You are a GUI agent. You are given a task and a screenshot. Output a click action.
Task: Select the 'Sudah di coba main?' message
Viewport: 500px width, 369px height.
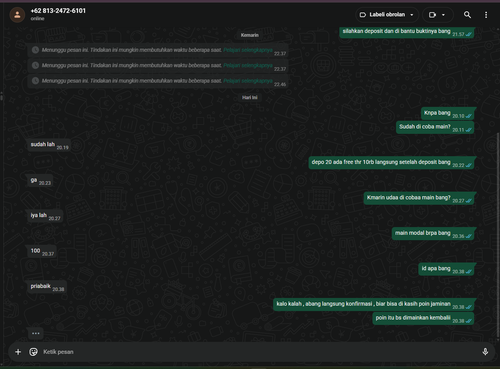435,127
